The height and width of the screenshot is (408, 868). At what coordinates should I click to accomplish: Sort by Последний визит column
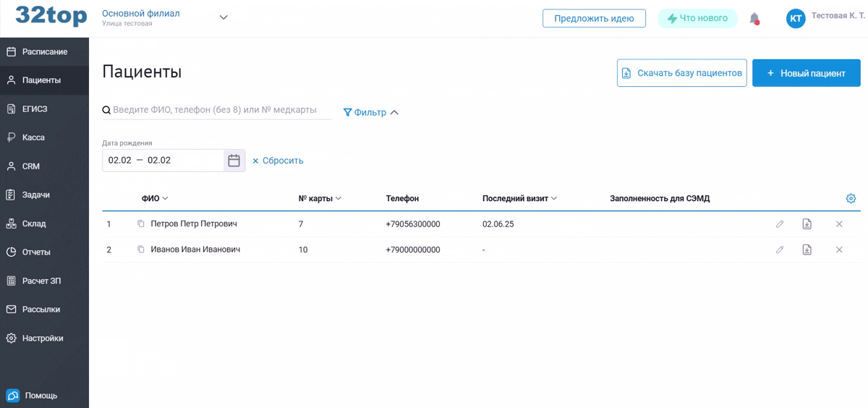(519, 198)
